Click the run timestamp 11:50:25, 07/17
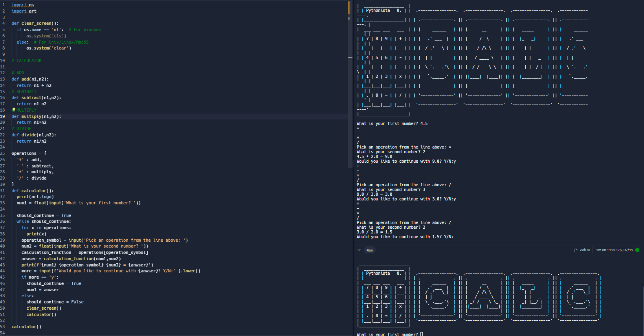644x336 pixels. (615, 250)
